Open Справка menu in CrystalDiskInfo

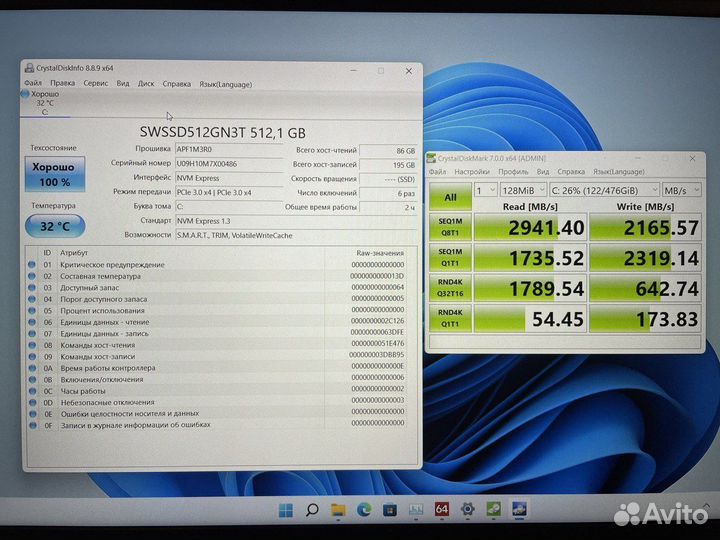[x=177, y=84]
